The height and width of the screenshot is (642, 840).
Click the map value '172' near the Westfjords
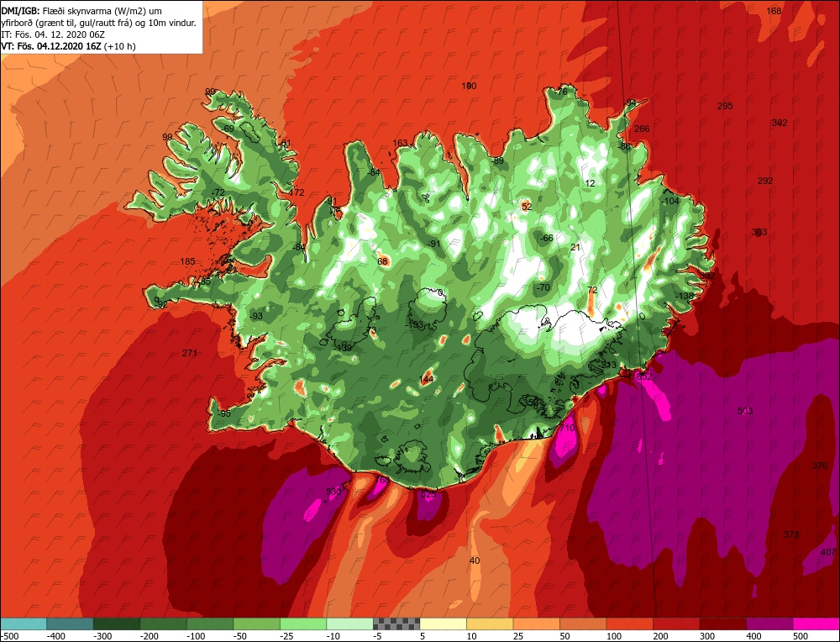[297, 192]
